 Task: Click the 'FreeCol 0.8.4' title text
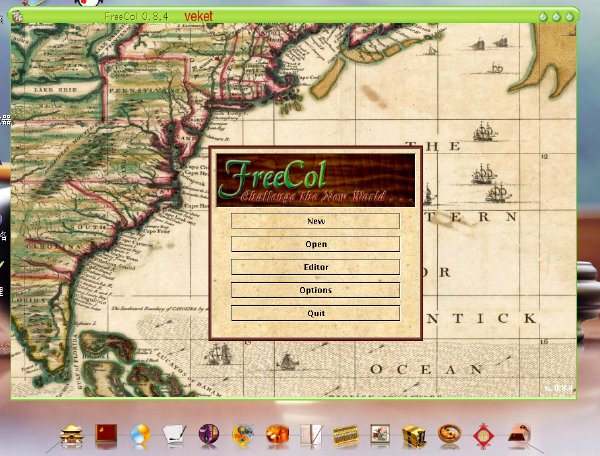coord(136,16)
